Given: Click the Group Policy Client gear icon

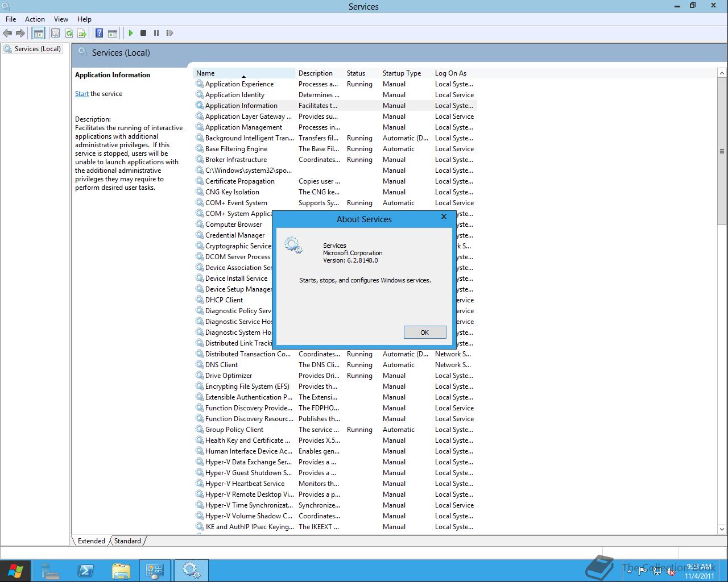Looking at the screenshot, I should click(200, 430).
